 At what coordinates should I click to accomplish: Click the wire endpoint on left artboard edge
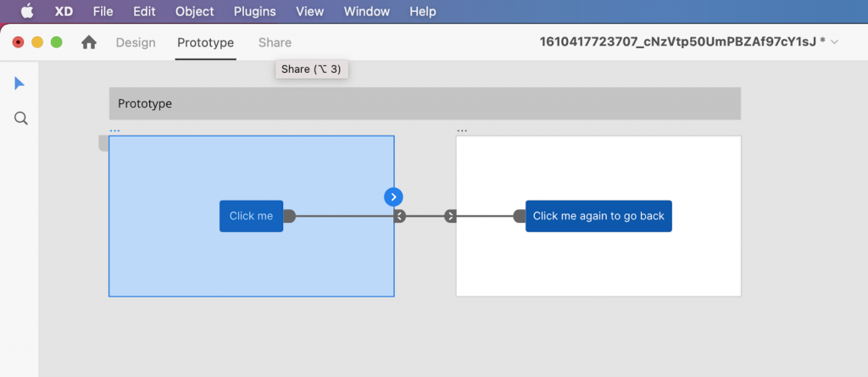(400, 216)
